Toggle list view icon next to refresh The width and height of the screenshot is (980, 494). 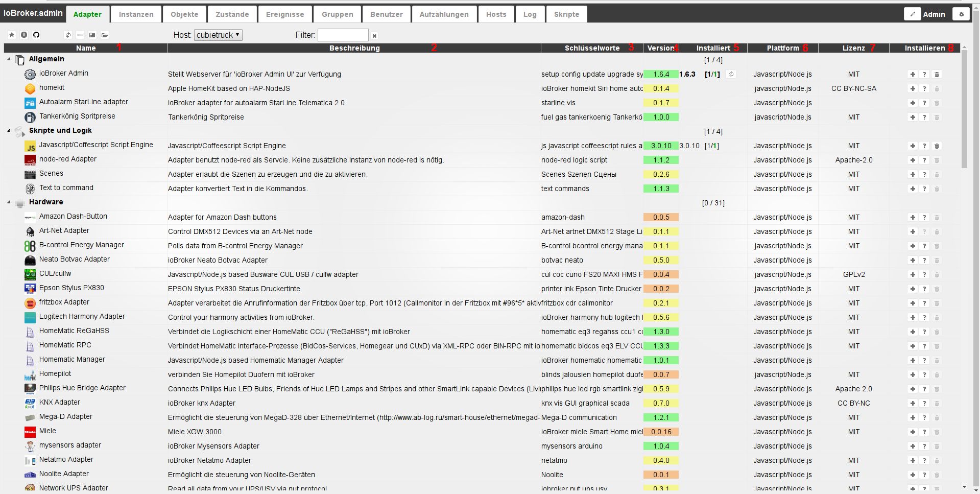(x=80, y=35)
